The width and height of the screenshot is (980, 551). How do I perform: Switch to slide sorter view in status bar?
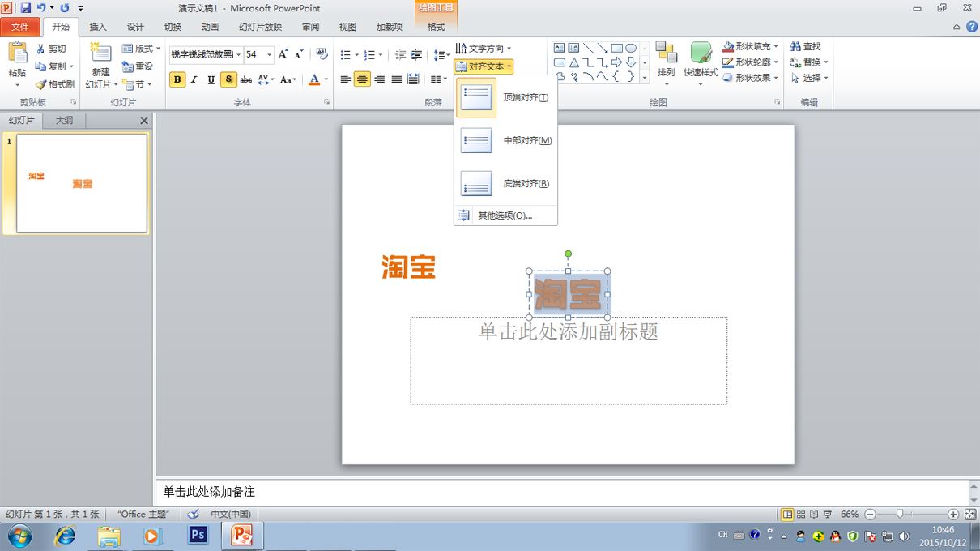[x=801, y=515]
